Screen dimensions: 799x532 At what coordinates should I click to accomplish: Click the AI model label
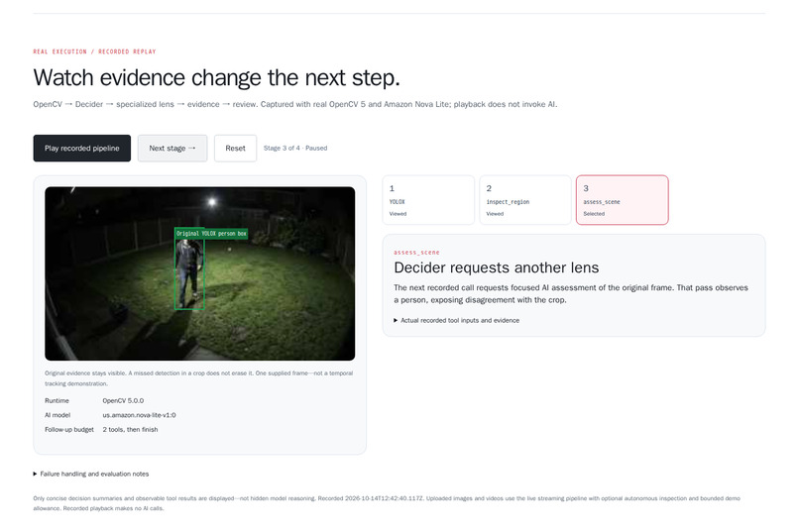(x=57, y=415)
